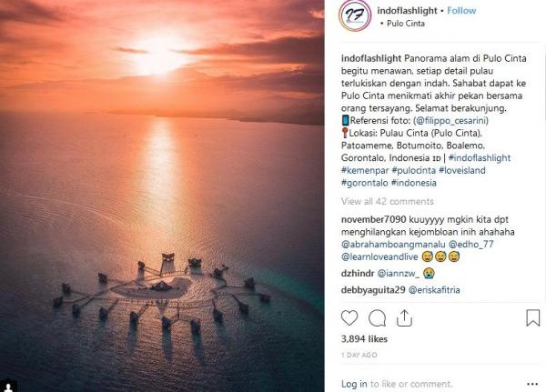The height and width of the screenshot is (392, 546).
Task: Open the Pulo Cinta location link
Action: click(x=406, y=24)
